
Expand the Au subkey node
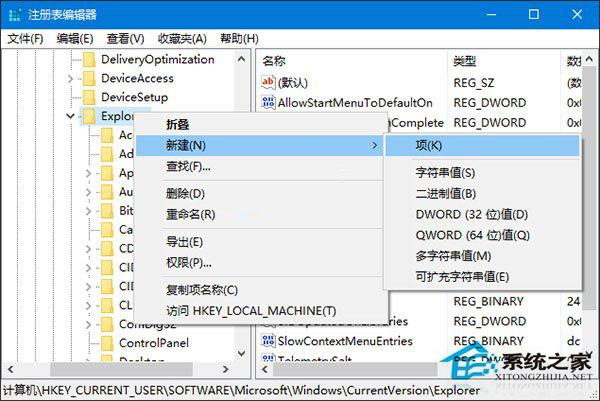tap(88, 192)
